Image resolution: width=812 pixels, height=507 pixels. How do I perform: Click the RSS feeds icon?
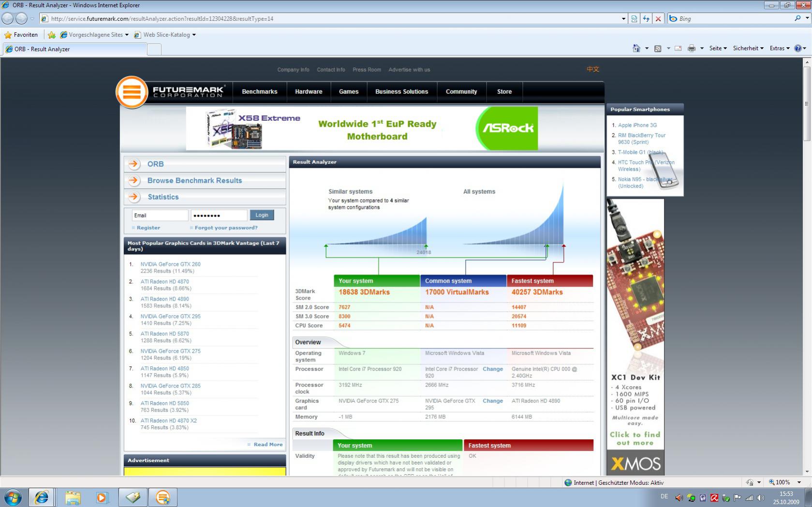(x=658, y=48)
